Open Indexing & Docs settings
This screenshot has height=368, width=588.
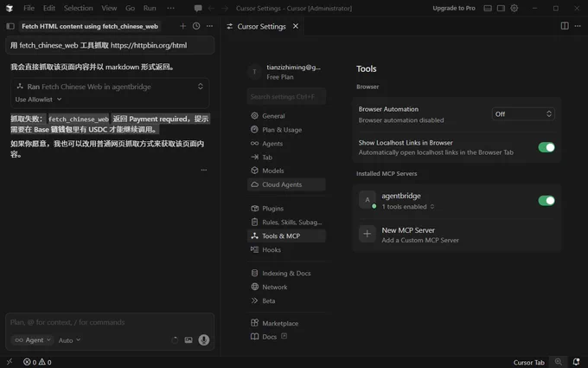tap(286, 274)
